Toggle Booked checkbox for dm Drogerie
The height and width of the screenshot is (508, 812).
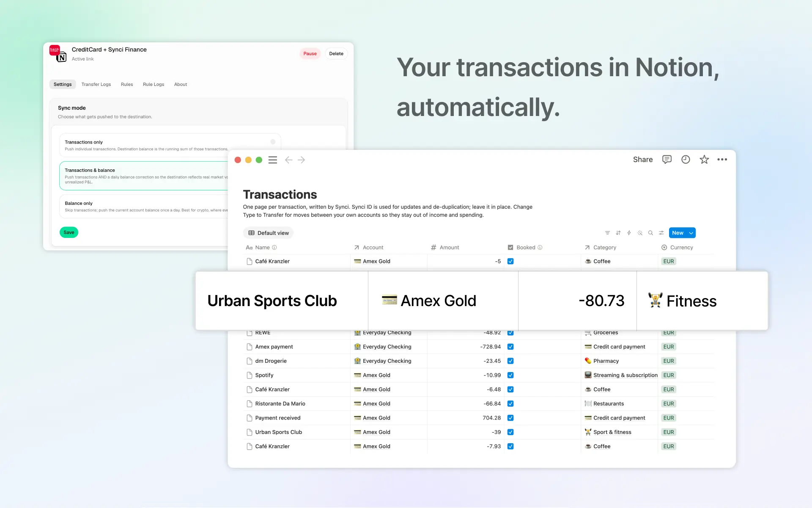tap(510, 361)
